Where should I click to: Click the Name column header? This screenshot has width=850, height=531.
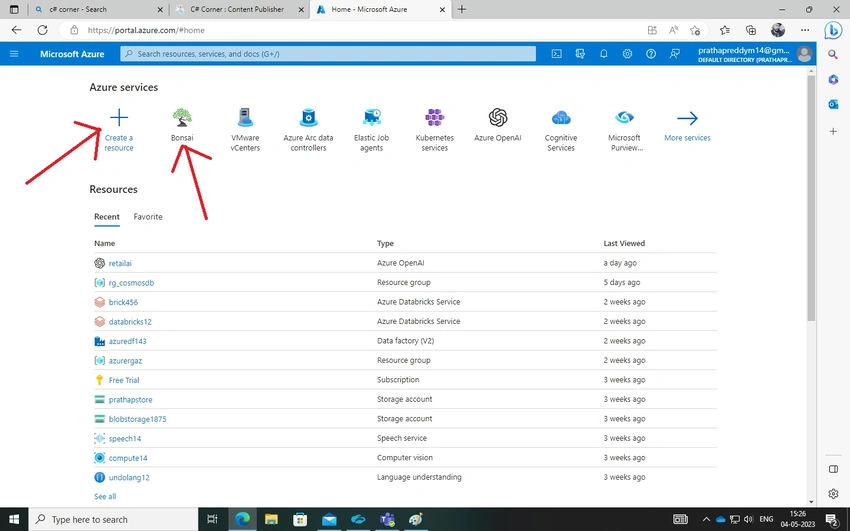point(105,243)
